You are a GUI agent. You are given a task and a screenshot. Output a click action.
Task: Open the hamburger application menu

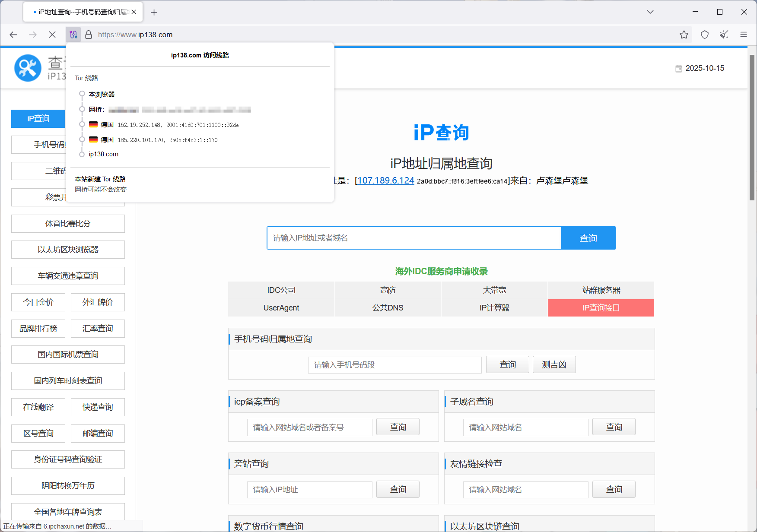(x=744, y=35)
